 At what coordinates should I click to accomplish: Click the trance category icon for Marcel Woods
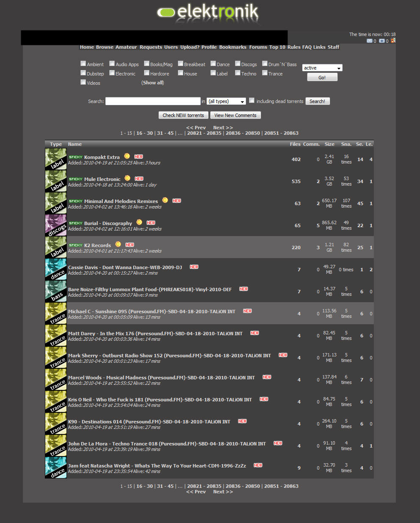pos(56,380)
